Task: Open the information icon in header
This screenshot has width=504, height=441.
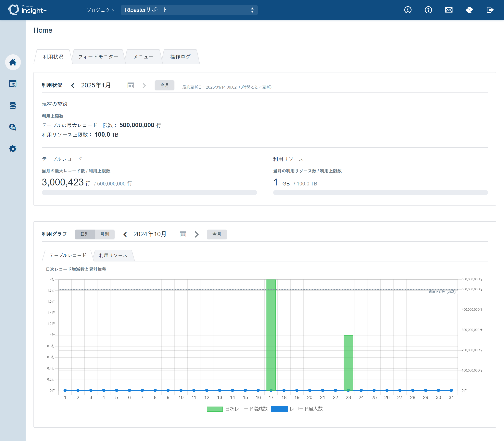Action: tap(408, 10)
